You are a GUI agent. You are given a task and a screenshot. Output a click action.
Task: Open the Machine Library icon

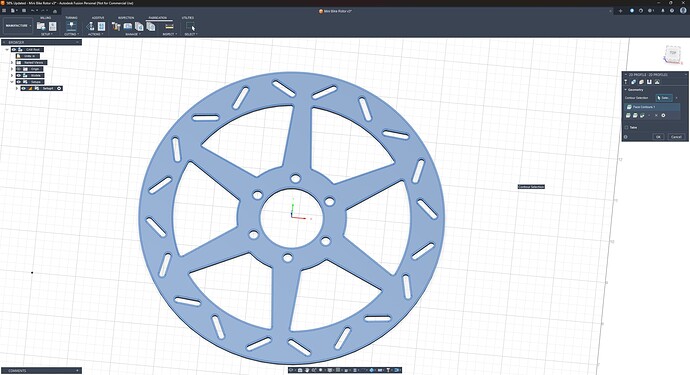128,26
